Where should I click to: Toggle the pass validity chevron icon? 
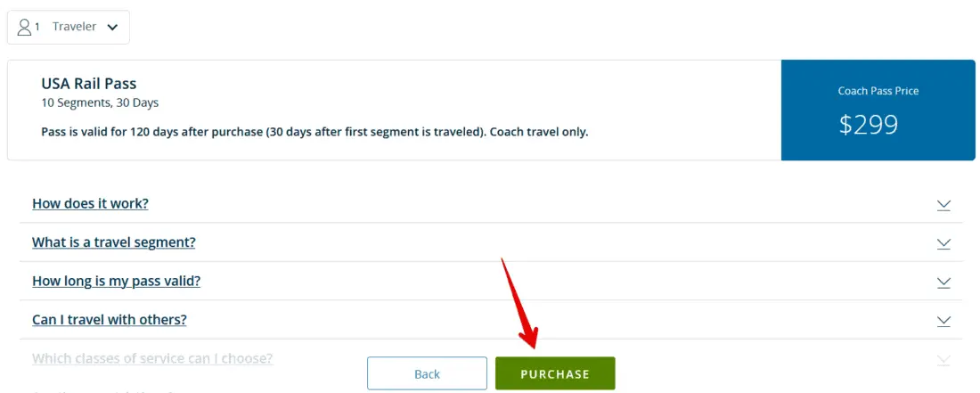[943, 282]
